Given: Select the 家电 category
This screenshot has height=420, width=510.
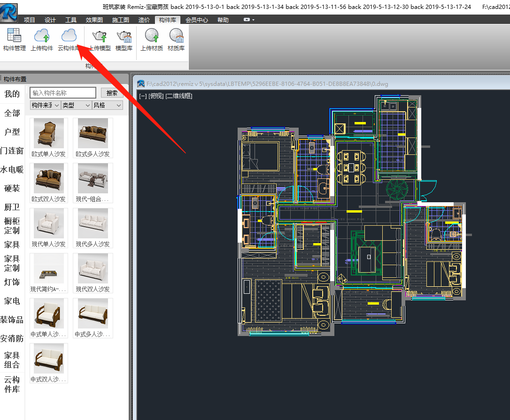Looking at the screenshot, I should 12,301.
